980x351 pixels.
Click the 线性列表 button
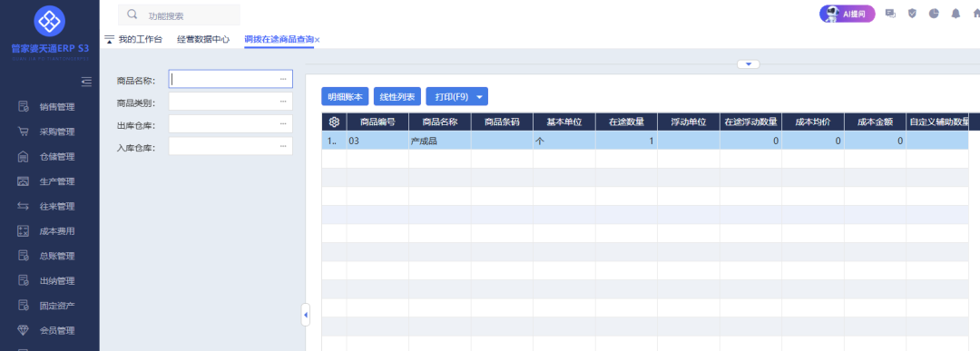tap(397, 97)
